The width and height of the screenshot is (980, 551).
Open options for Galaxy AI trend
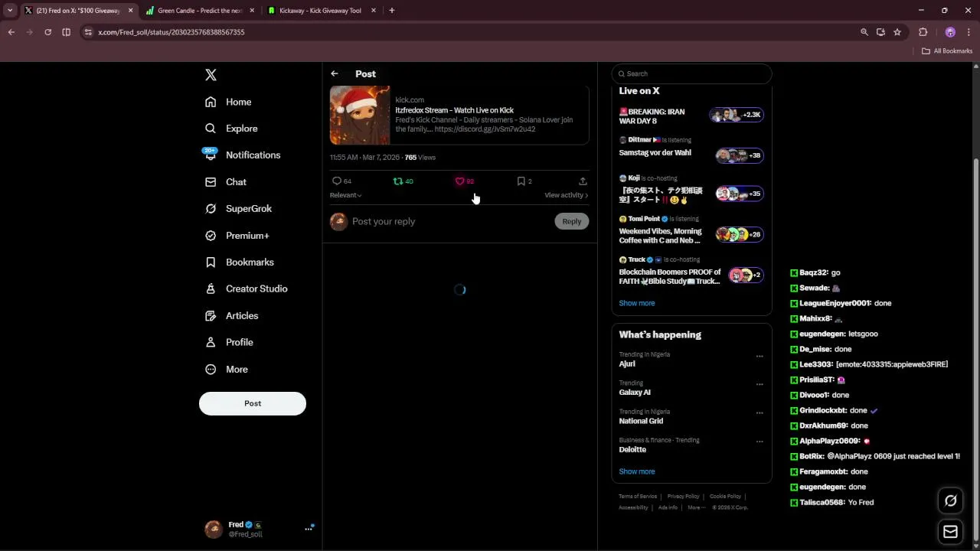(x=759, y=384)
